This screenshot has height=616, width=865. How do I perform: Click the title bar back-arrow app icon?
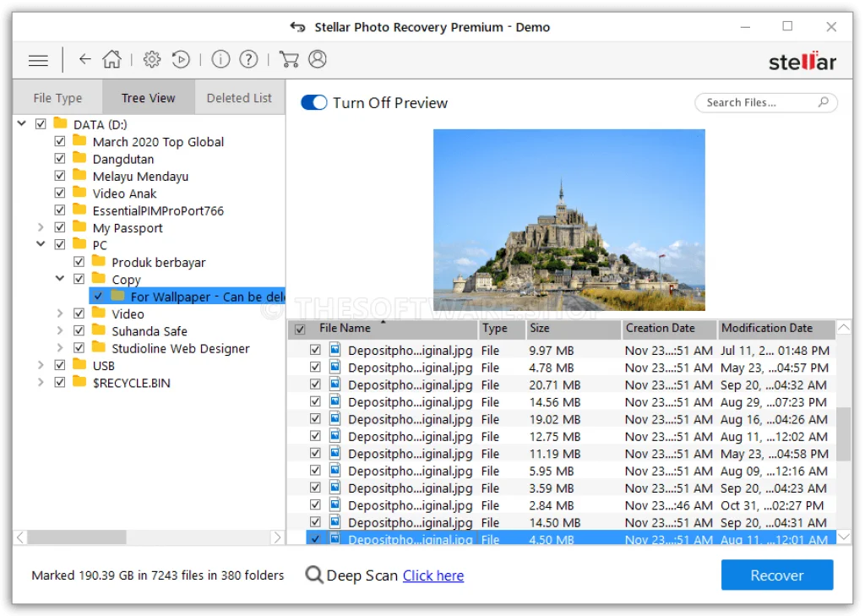pos(298,26)
